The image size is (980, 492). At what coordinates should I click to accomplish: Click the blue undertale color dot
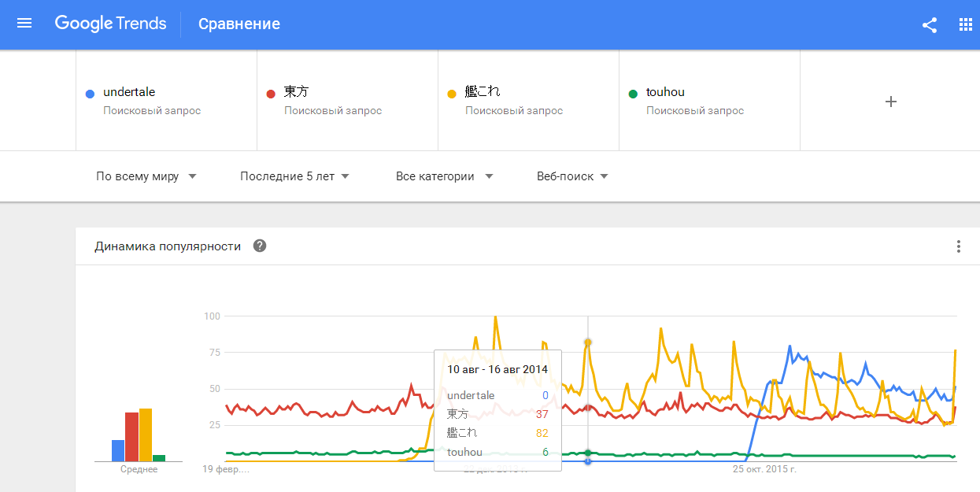pos(90,94)
